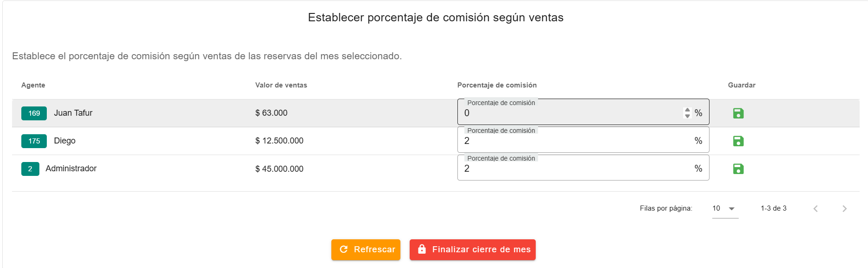Screen dimensions: 868x268
Task: Click agent ID badge 169
Action: pos(34,113)
